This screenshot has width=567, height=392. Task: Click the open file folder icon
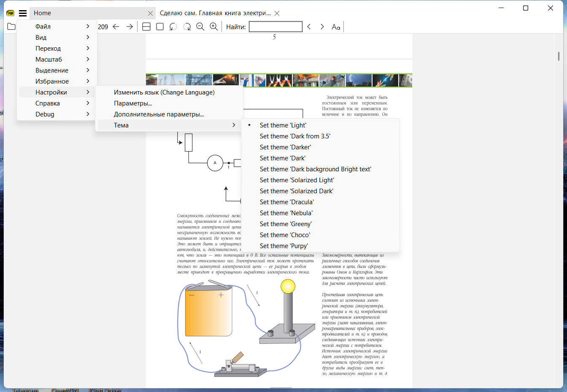[x=11, y=27]
